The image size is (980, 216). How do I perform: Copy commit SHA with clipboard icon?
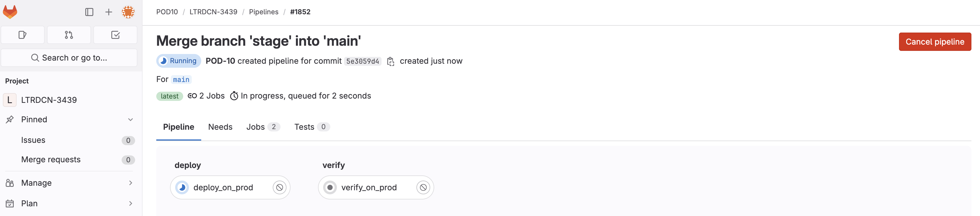[x=390, y=61]
